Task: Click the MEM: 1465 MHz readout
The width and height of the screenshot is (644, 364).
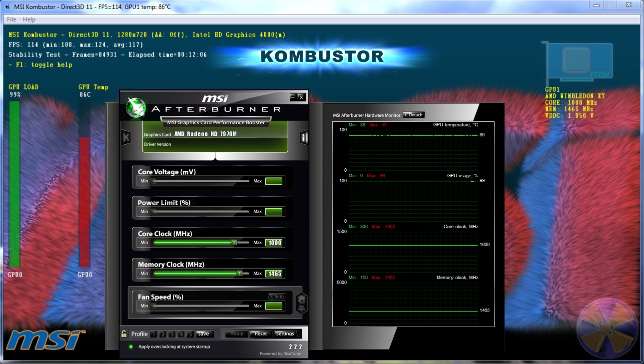Action: (x=569, y=109)
